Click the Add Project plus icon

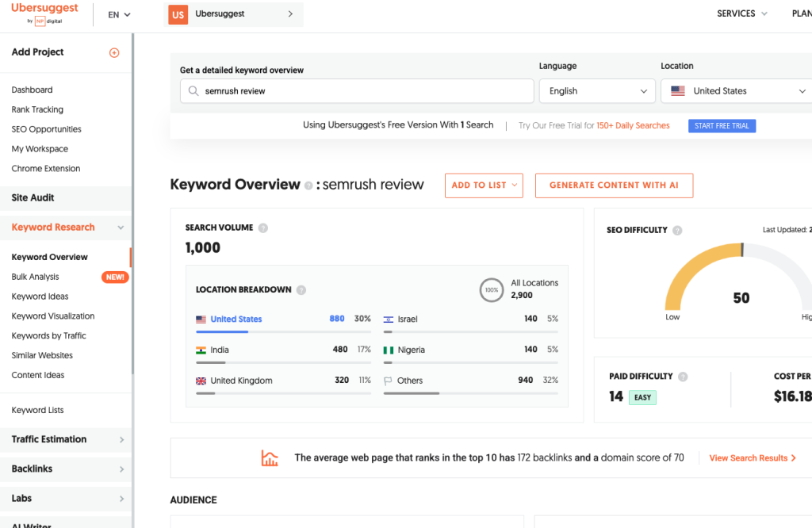[114, 52]
